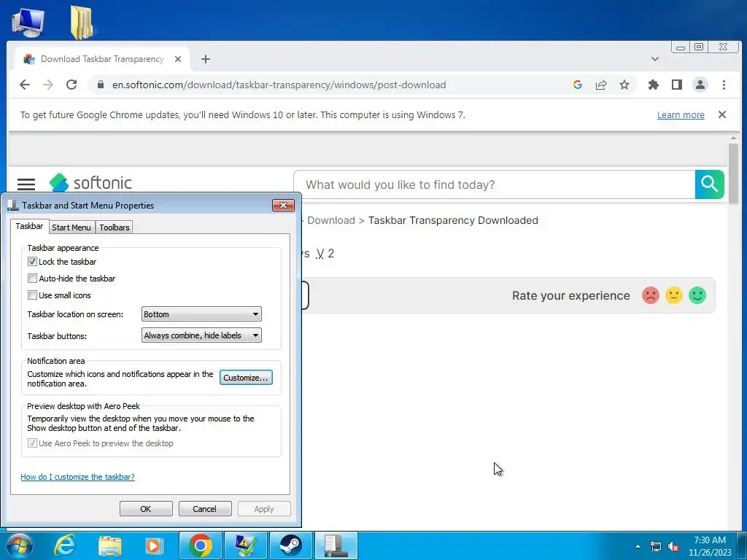Open Chrome profile avatar
Viewport: 747px width, 560px height.
tap(700, 85)
